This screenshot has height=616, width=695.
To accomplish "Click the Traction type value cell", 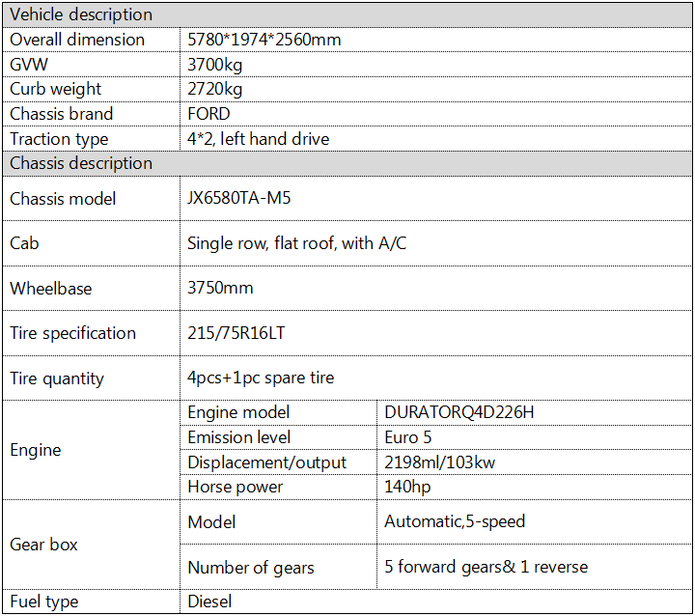I will pos(258,139).
